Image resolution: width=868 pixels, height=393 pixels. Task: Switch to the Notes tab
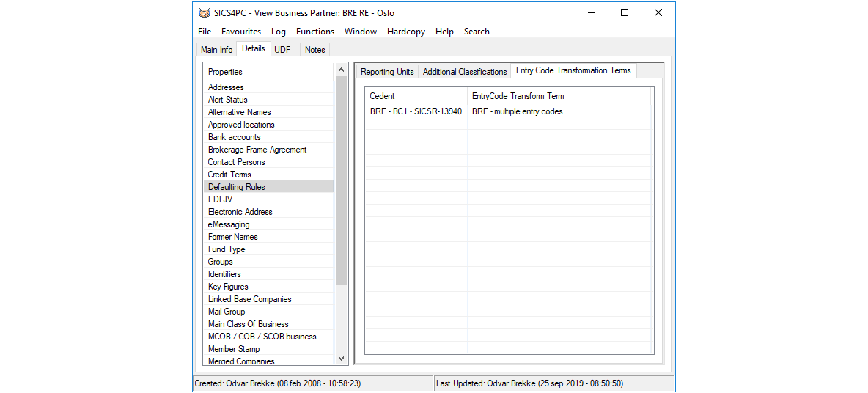(x=315, y=50)
